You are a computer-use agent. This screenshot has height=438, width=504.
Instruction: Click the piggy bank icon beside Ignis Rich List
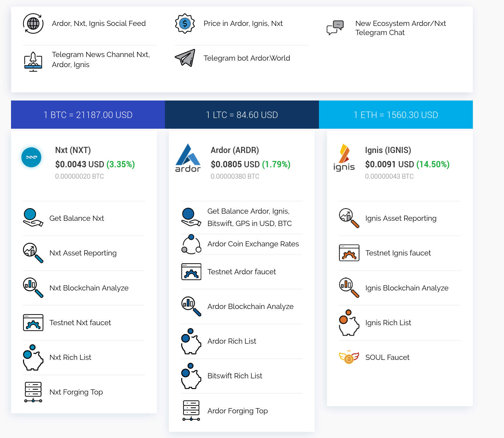tap(349, 323)
